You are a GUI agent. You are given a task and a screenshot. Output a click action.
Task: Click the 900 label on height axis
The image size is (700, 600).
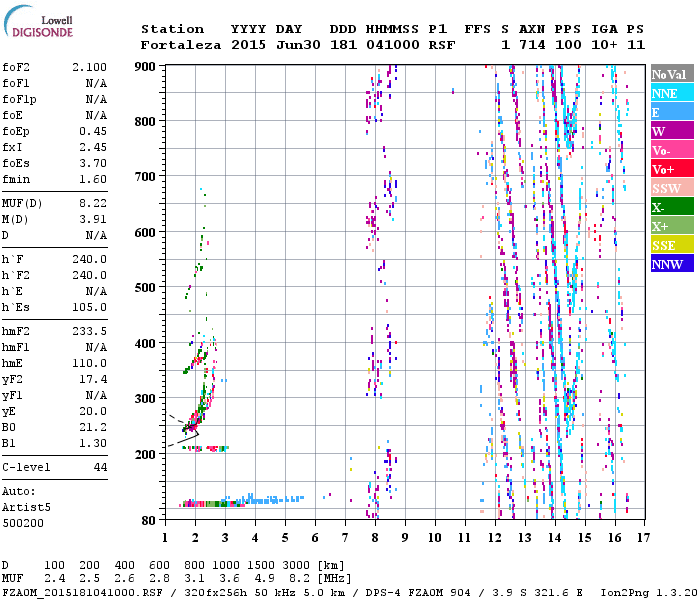(146, 66)
